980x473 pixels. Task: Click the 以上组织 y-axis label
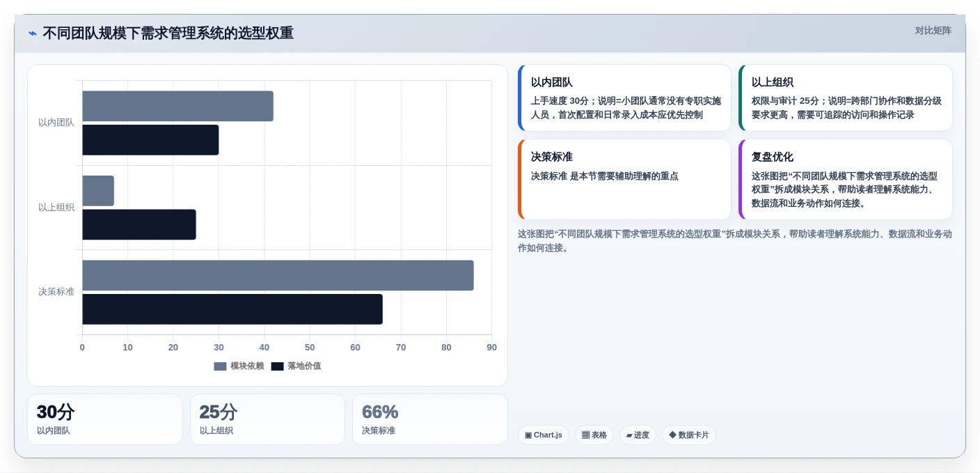(x=56, y=208)
